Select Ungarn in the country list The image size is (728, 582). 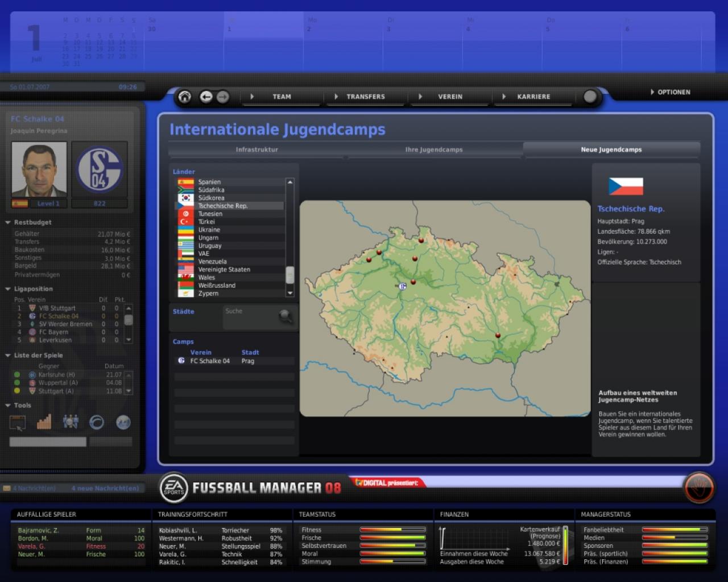[x=230, y=238]
